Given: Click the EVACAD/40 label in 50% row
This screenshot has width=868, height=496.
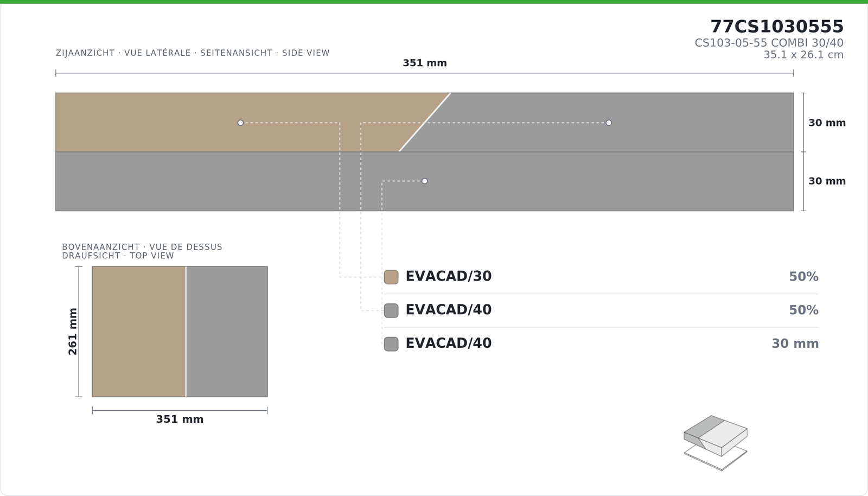Looking at the screenshot, I should [449, 310].
